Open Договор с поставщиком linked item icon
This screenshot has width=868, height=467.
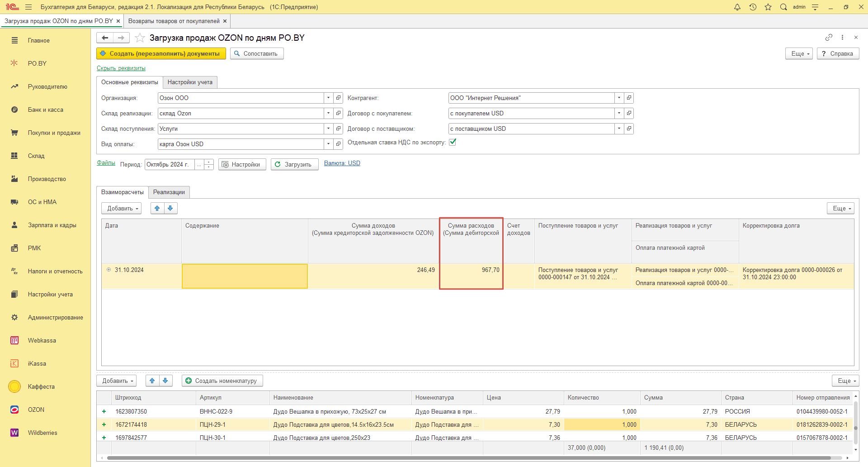pos(629,129)
